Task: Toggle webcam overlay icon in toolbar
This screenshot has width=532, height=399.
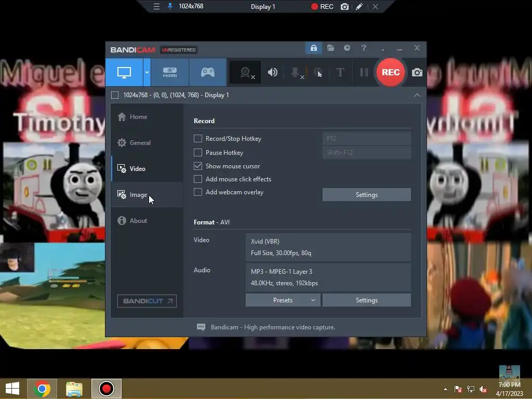Action: coord(245,72)
